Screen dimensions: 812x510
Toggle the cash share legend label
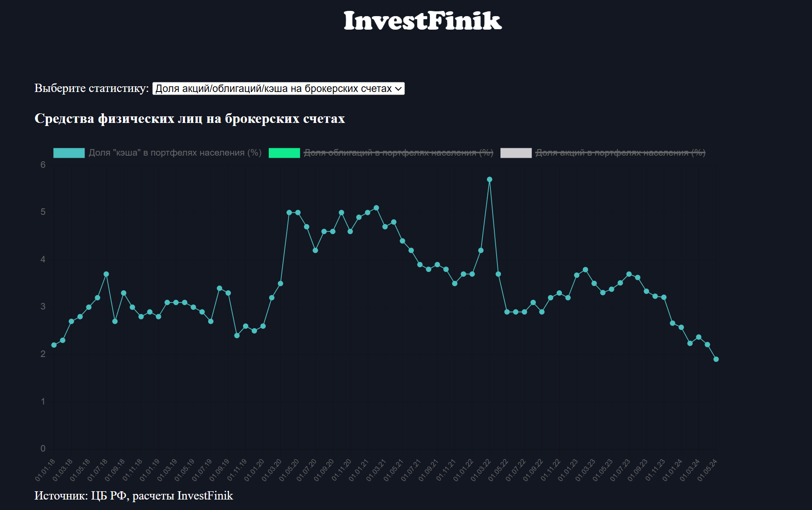(x=175, y=153)
